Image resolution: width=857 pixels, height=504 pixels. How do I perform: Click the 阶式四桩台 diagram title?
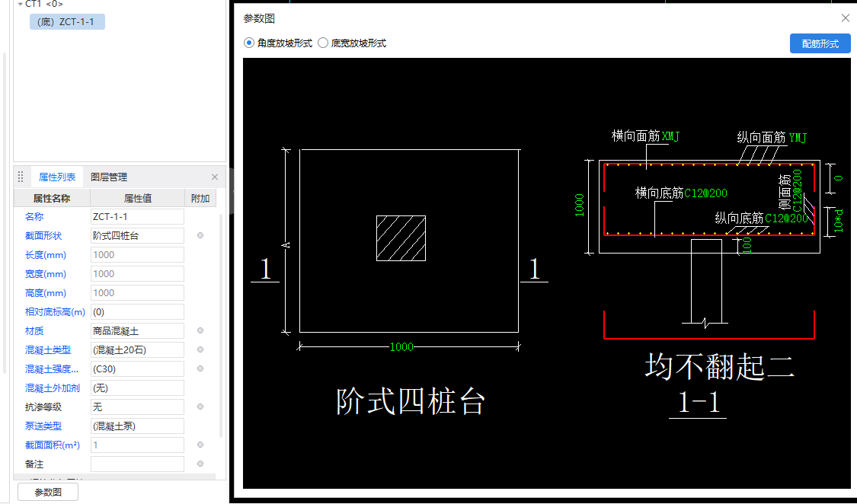coord(410,402)
